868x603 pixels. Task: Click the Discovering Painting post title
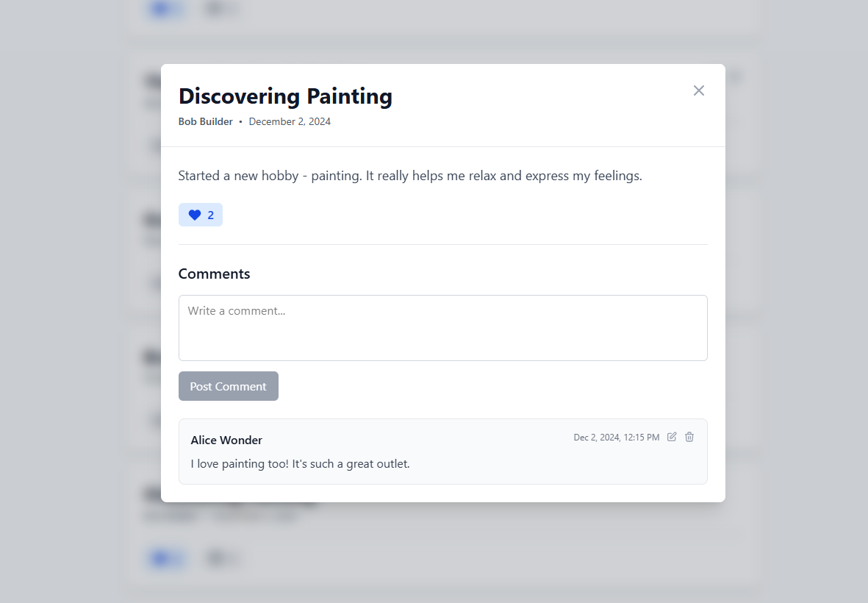pos(285,96)
